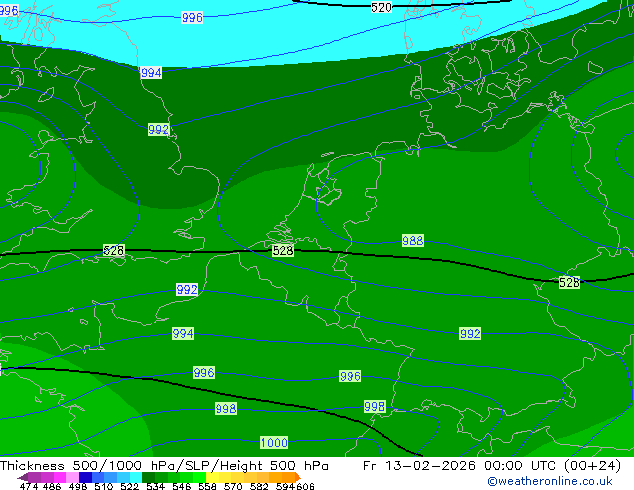Click the 992 label in the English Channel
Image resolution: width=634 pixels, height=490 pixels.
187,289
